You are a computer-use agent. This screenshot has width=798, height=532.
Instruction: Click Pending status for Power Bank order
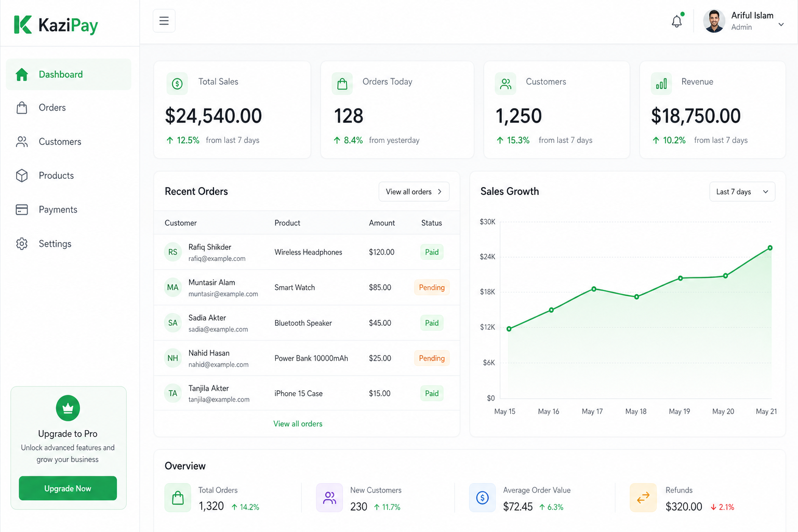432,358
